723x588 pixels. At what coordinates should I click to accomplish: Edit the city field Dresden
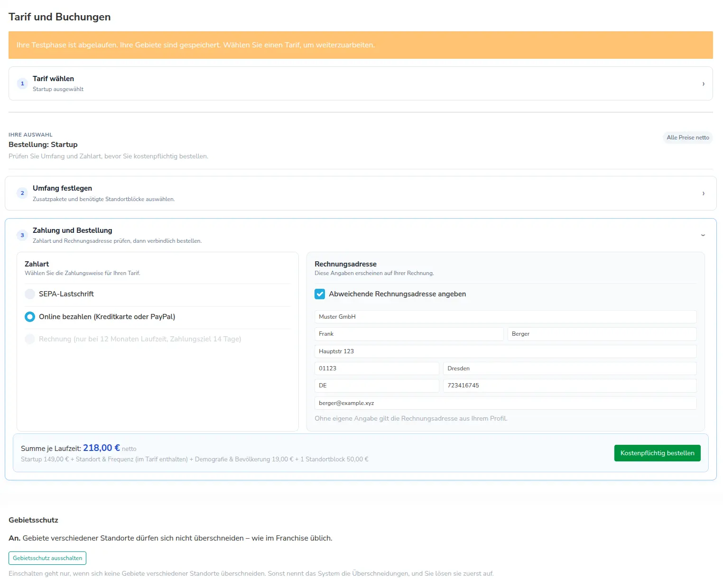coord(570,368)
